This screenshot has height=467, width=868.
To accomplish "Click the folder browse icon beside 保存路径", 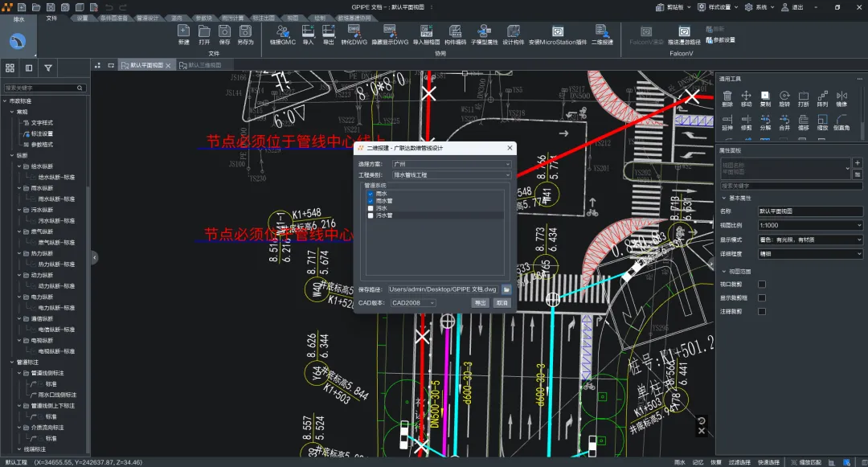I will coord(506,289).
